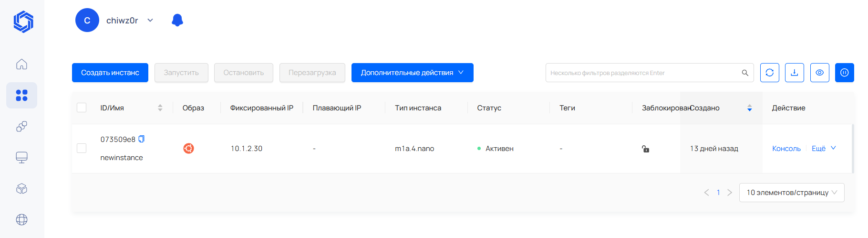Open Дополнительные действия dropdown
868x238 pixels.
[413, 73]
